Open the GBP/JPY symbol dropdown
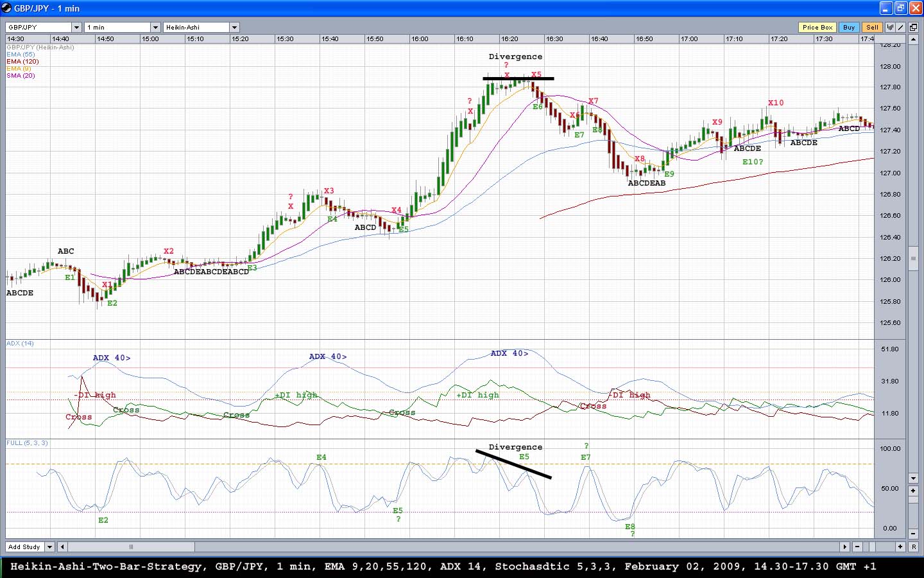The width and height of the screenshot is (924, 578). pyautogui.click(x=76, y=27)
